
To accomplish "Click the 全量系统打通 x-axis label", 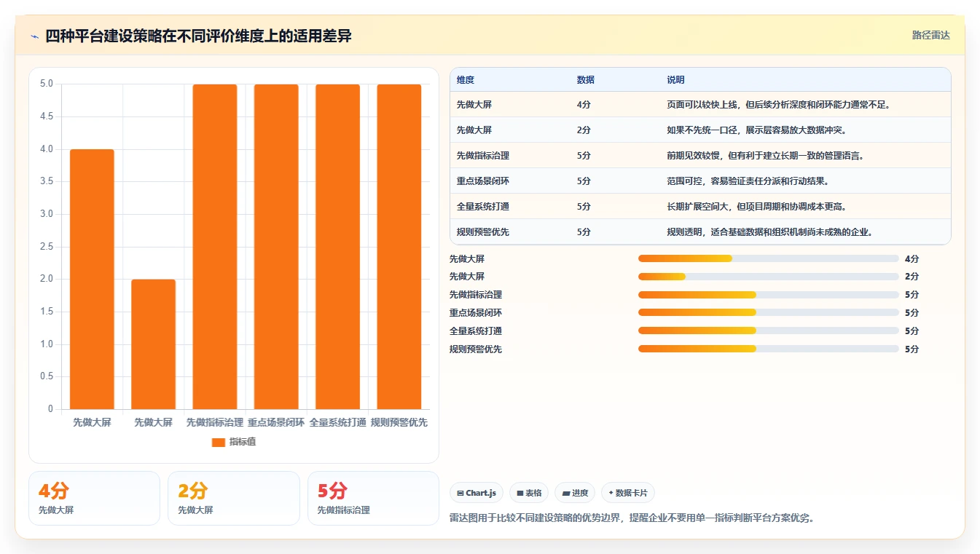I will [x=337, y=422].
